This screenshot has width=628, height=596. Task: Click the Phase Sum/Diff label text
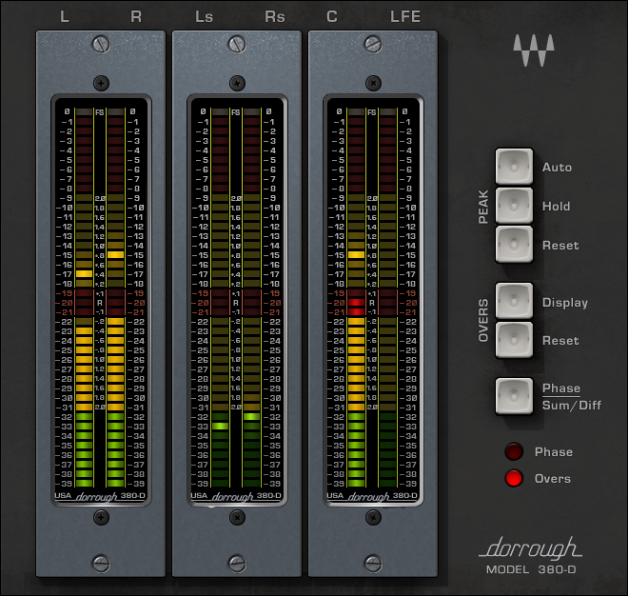tap(572, 397)
